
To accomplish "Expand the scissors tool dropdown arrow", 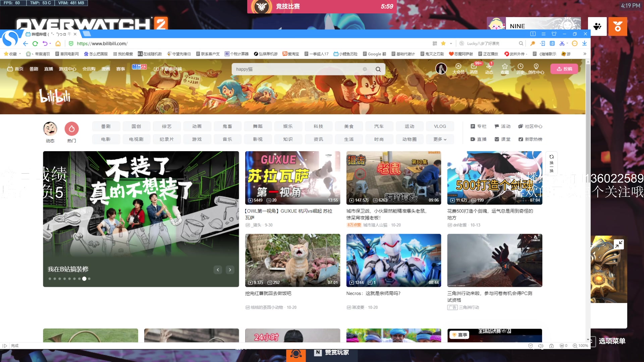I will click(x=567, y=44).
